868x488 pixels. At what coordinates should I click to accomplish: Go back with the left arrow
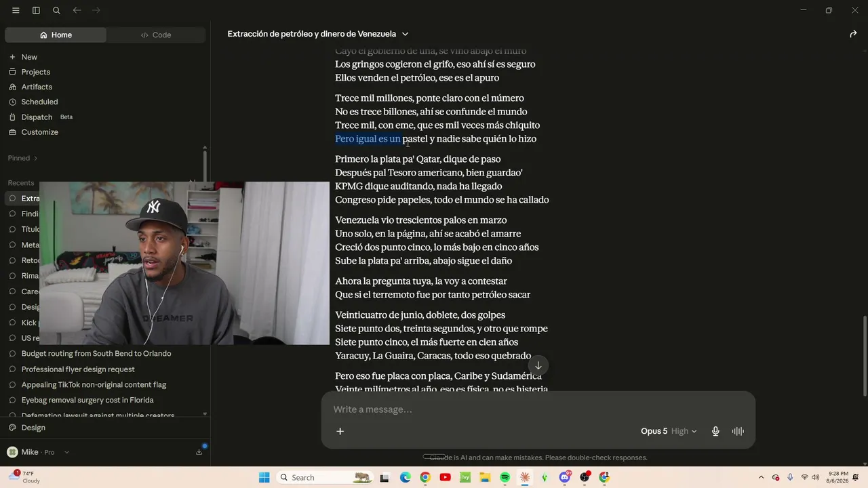[x=77, y=10]
